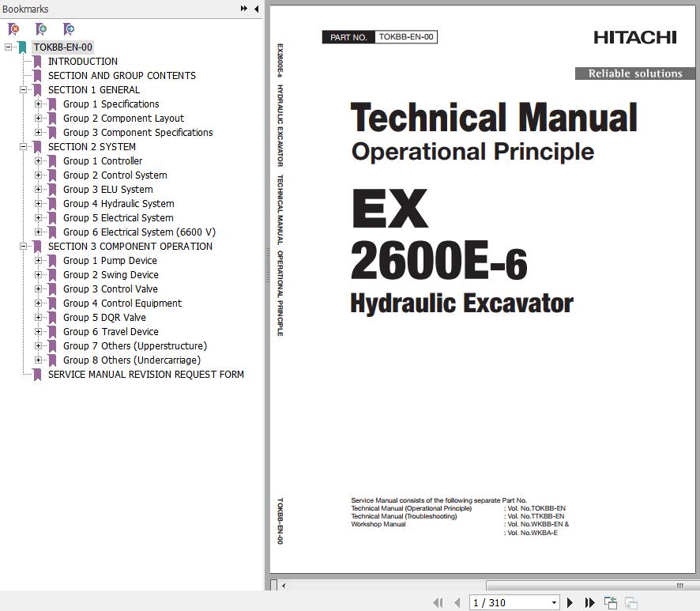This screenshot has width=700, height=611.
Task: Expand Group 4 Hydraulic System bookmark
Action: tap(39, 204)
